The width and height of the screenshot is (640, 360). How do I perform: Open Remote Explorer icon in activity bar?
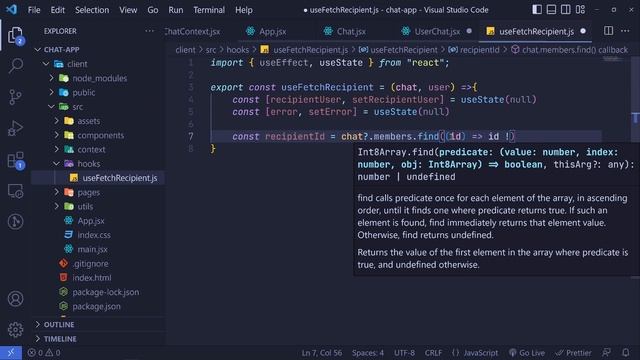pos(16,191)
